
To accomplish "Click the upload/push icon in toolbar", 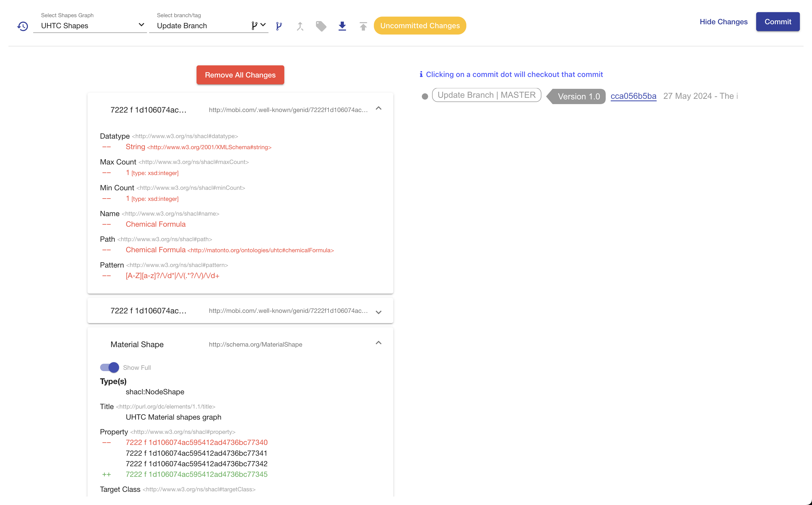I will tap(363, 26).
